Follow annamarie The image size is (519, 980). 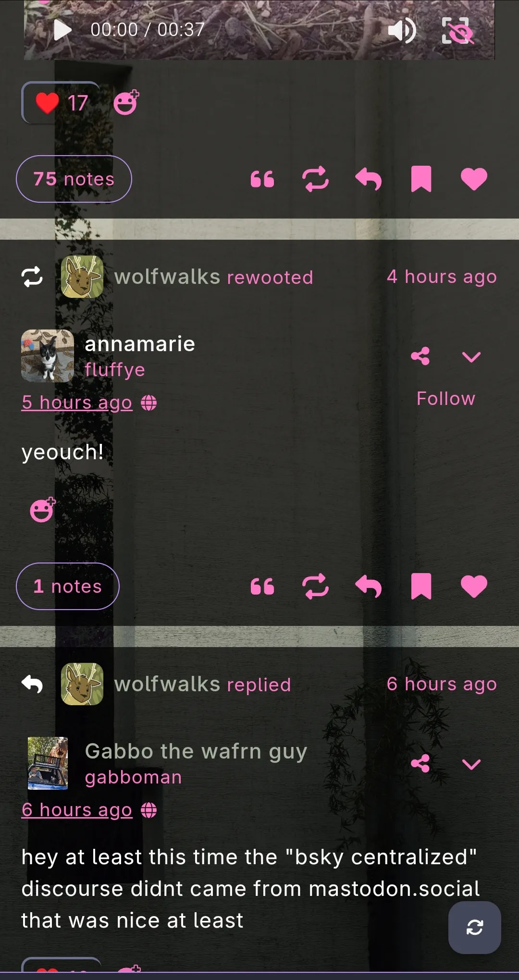[445, 399]
